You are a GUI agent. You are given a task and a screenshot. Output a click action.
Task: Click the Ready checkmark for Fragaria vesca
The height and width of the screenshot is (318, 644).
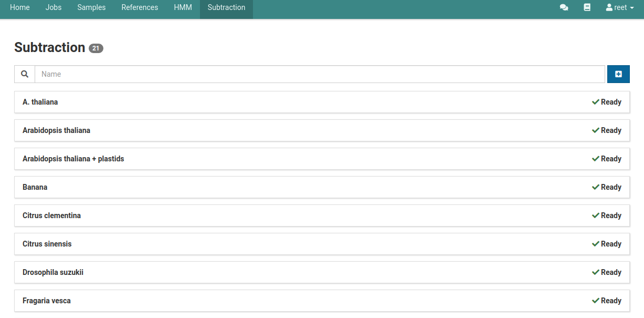596,301
